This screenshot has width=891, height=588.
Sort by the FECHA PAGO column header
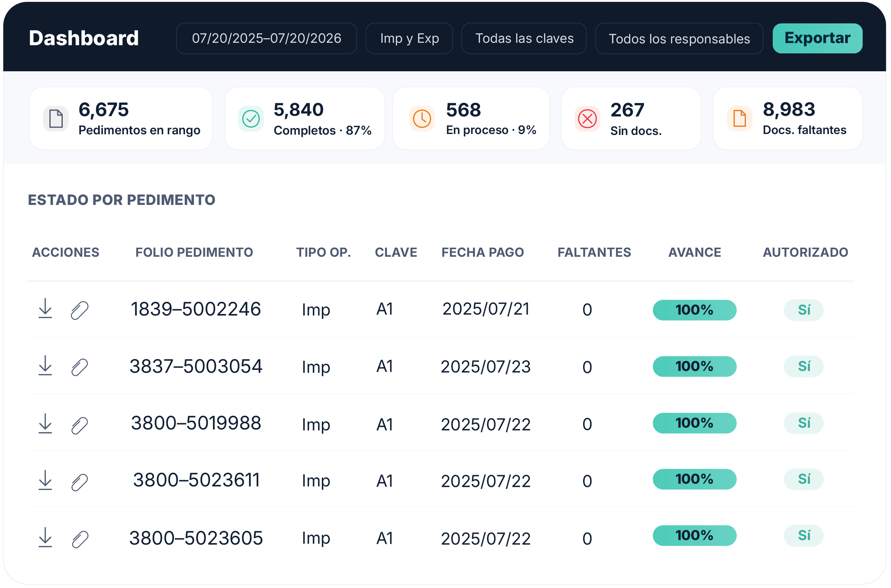click(x=483, y=252)
